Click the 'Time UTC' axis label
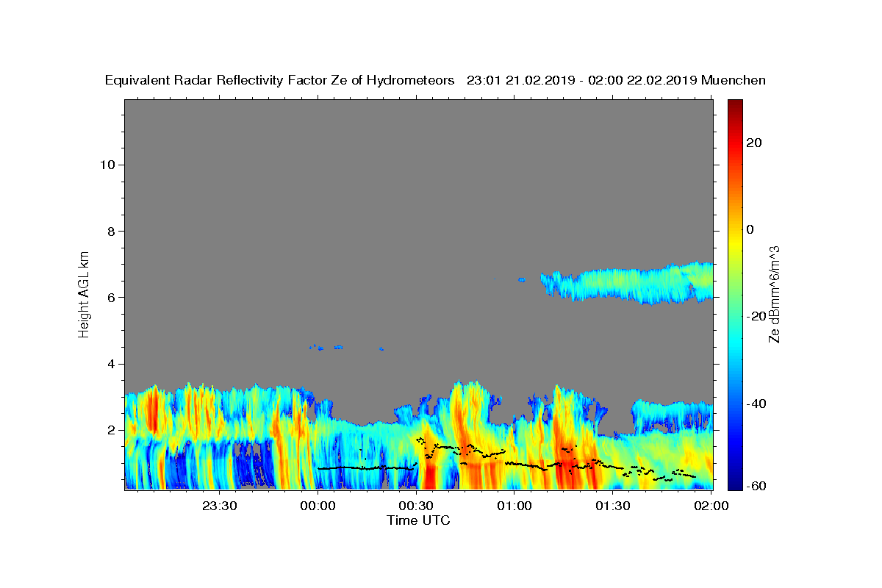This screenshot has height=588, width=882. click(x=418, y=520)
